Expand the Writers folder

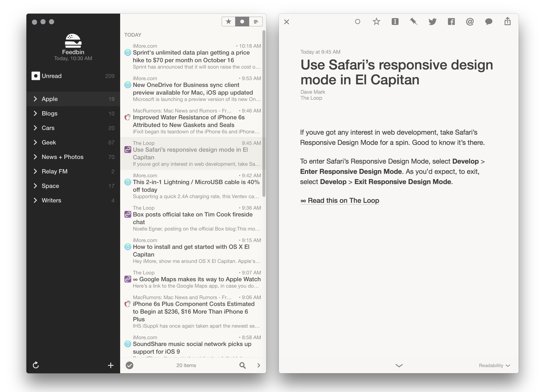[35, 200]
